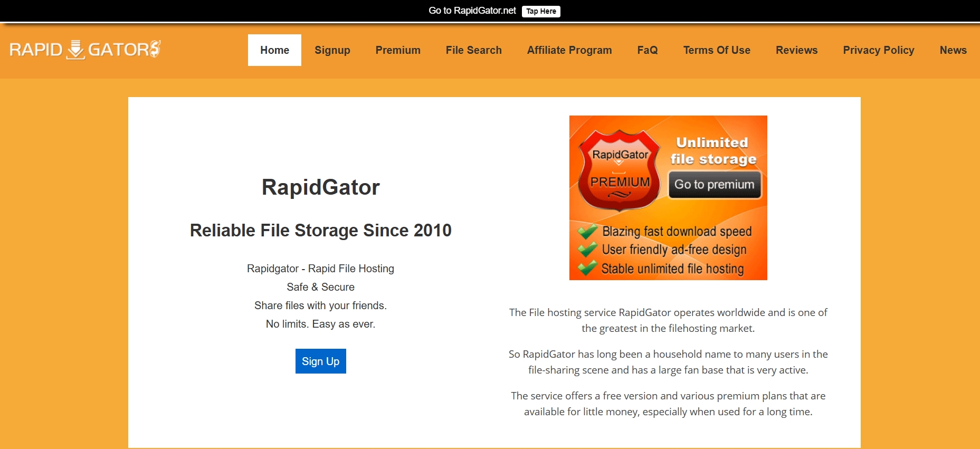This screenshot has width=980, height=449.
Task: Open the FaQ navigation link
Action: tap(648, 50)
